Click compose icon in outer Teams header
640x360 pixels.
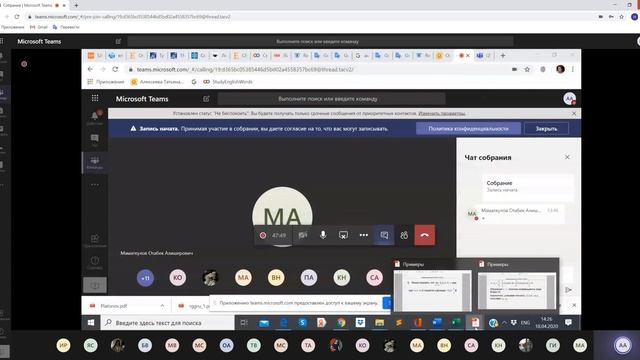tap(118, 41)
